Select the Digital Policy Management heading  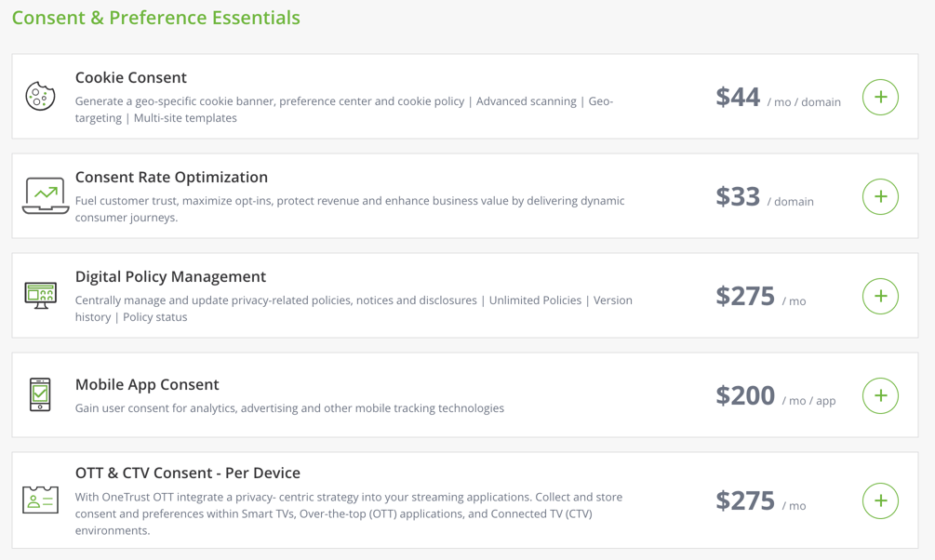coord(170,277)
